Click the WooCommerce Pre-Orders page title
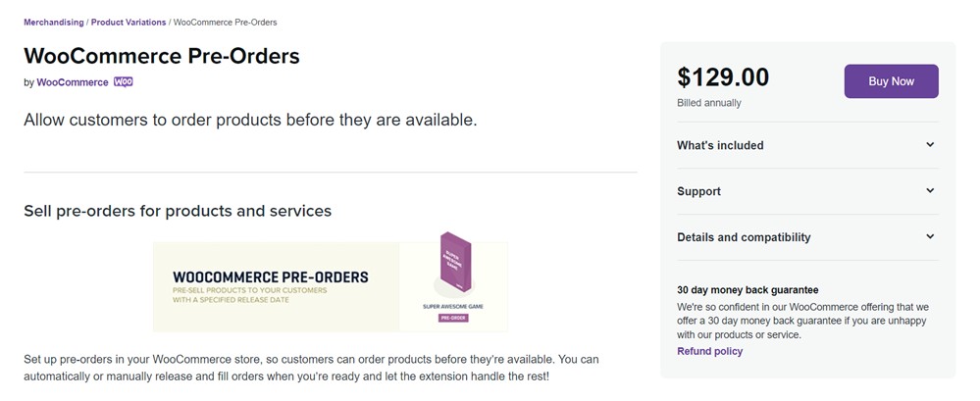 pyautogui.click(x=162, y=56)
